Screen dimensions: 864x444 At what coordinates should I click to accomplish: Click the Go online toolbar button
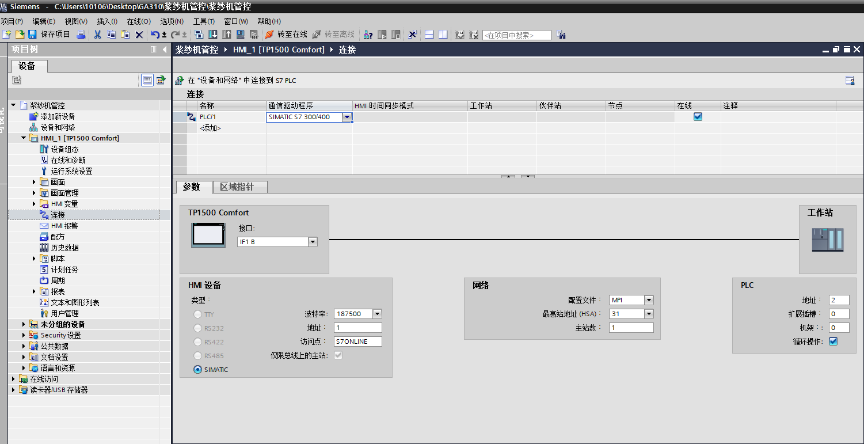[x=287, y=34]
